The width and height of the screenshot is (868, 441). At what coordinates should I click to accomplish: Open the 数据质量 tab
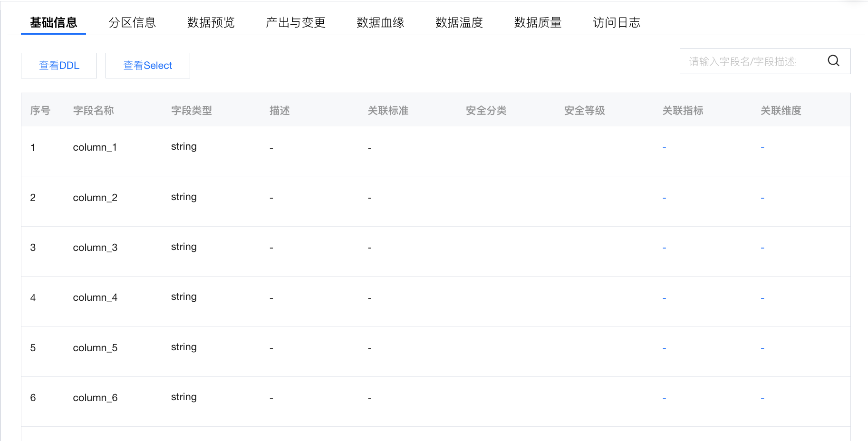pyautogui.click(x=538, y=22)
